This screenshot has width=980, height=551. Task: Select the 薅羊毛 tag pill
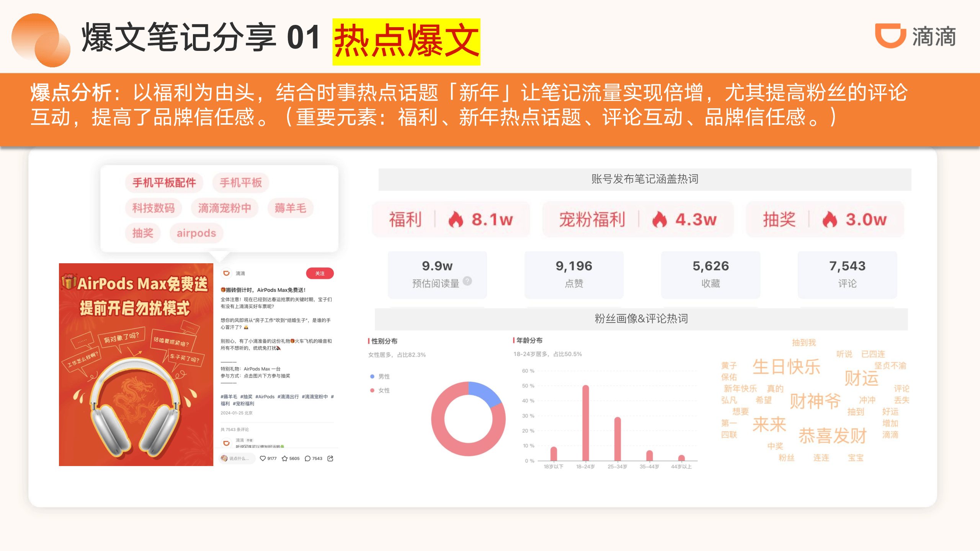tap(291, 208)
